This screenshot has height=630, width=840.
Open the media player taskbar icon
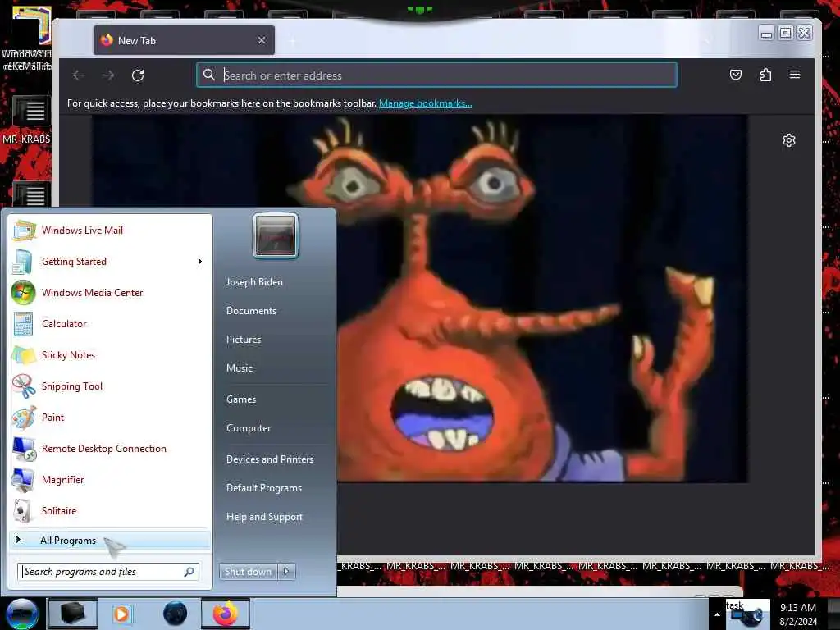coord(121,614)
